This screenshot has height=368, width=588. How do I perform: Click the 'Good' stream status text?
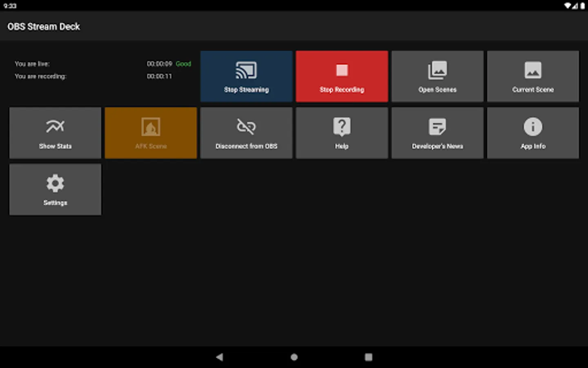tap(183, 64)
